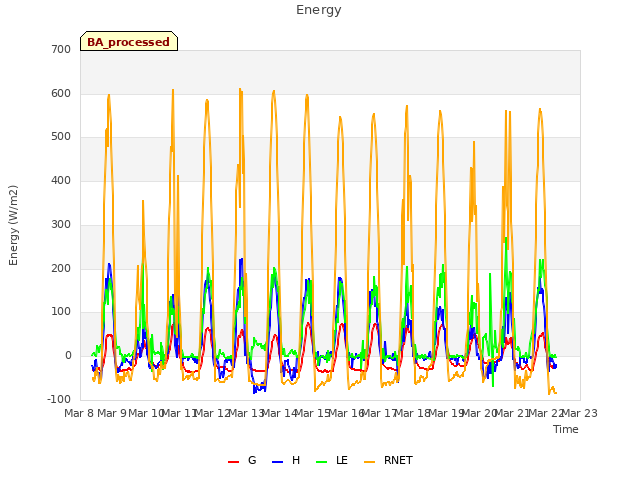The width and height of the screenshot is (640, 480).
Task: Click the Mar 8 x-axis tick label
Action: click(x=79, y=413)
